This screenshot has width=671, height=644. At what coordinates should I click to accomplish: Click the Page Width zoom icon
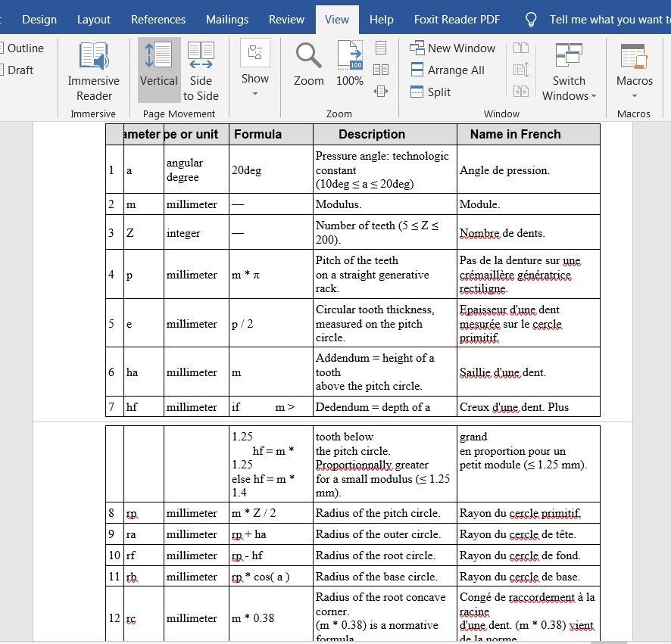click(381, 92)
